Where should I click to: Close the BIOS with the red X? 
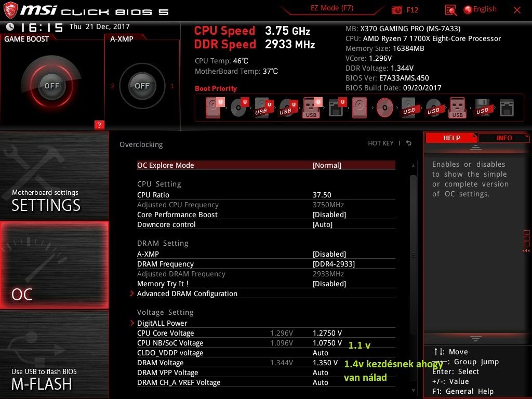tap(517, 10)
